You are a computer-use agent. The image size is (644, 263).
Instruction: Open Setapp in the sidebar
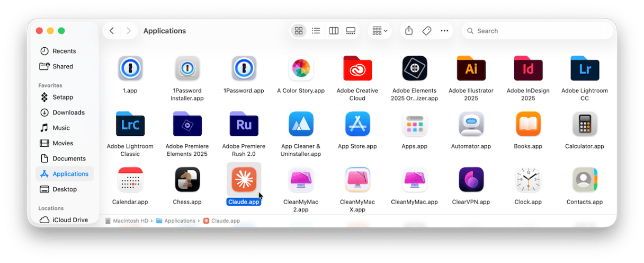pyautogui.click(x=65, y=97)
